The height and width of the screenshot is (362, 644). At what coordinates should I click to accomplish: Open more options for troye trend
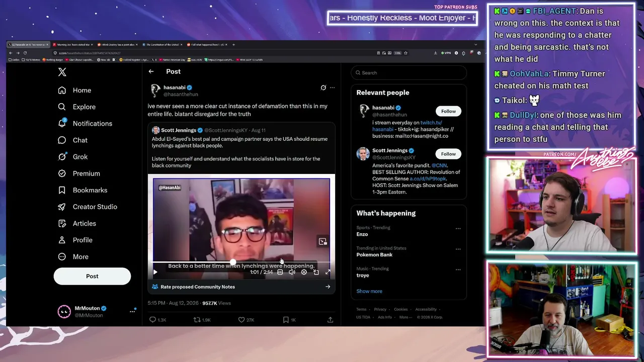[x=458, y=270]
